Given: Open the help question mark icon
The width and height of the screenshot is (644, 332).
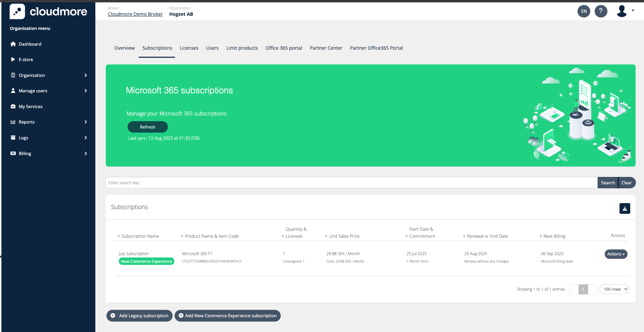Looking at the screenshot, I should tap(601, 11).
